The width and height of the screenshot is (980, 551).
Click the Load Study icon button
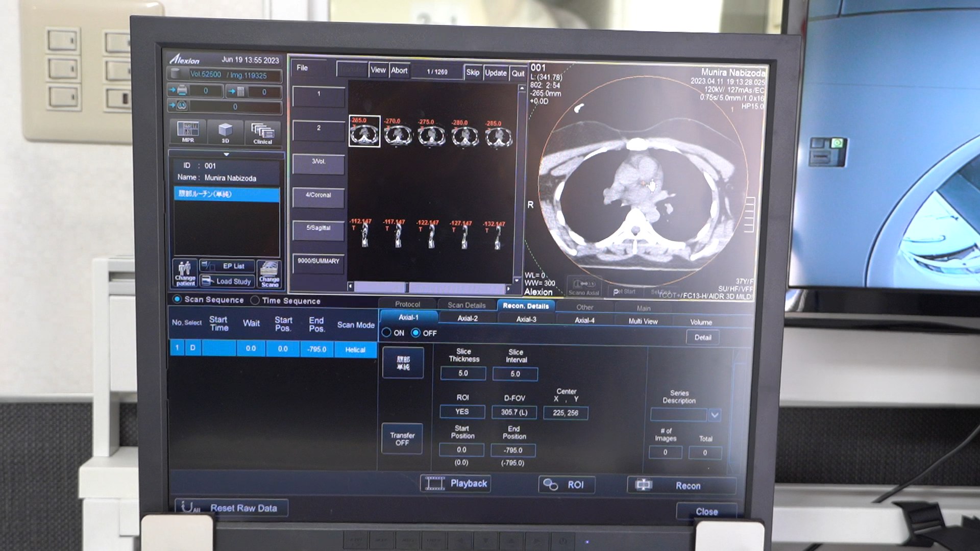[227, 281]
